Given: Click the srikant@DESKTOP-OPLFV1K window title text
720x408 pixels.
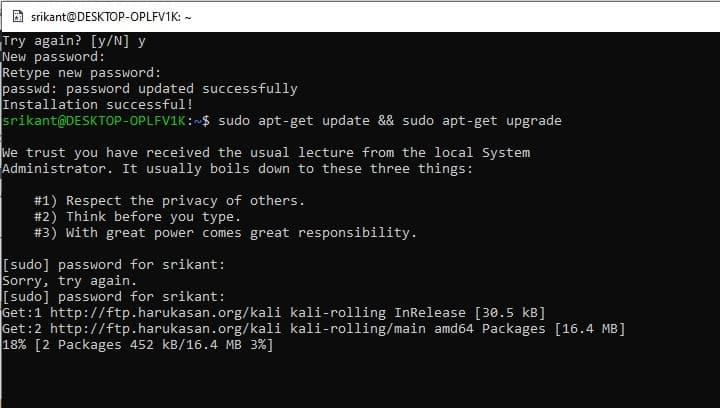Looking at the screenshot, I should (110, 16).
